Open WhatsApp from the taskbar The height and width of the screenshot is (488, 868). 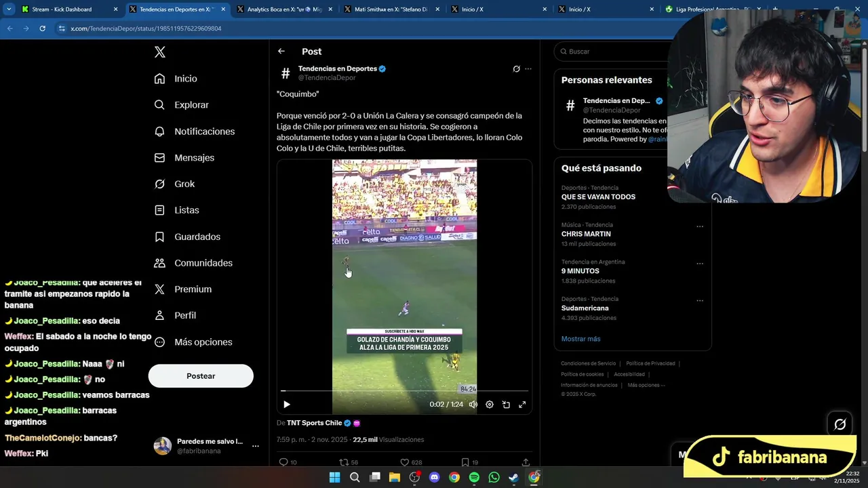click(494, 477)
